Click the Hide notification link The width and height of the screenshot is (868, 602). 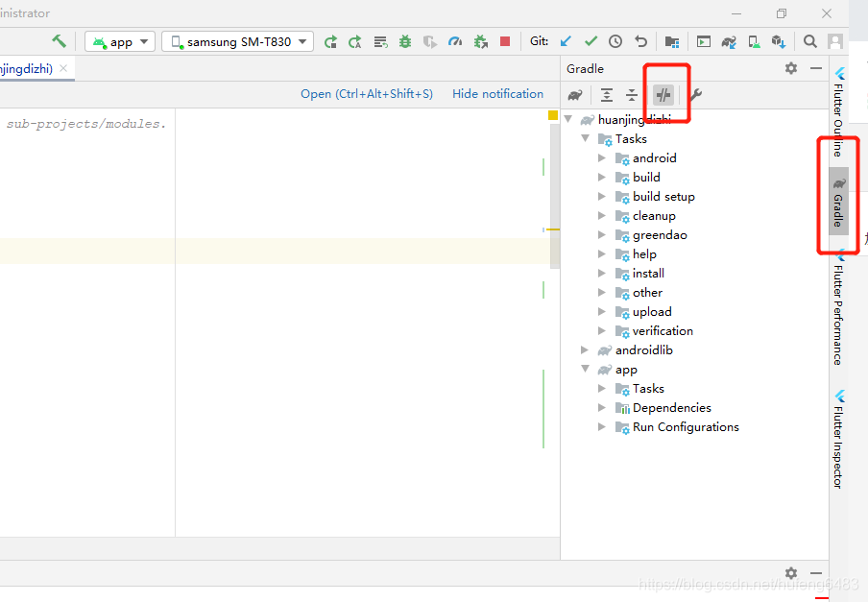(497, 94)
